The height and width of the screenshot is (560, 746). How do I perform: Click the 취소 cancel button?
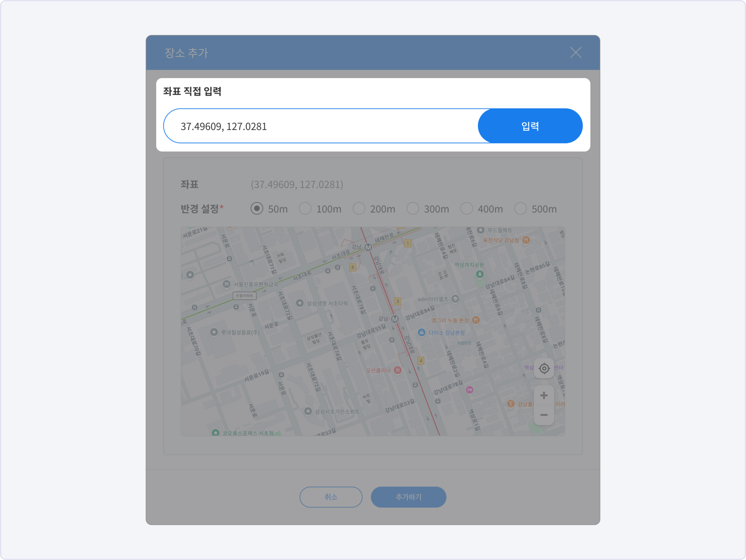330,497
